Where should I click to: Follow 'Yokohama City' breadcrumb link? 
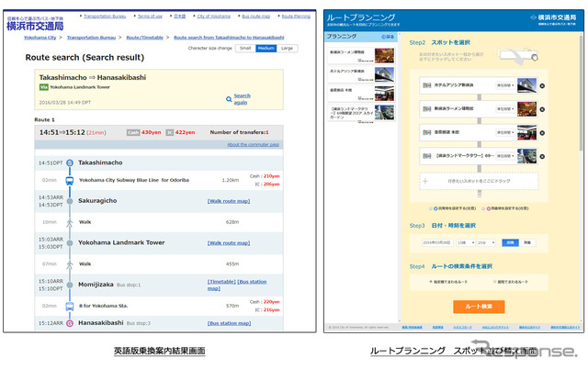[x=40, y=38]
